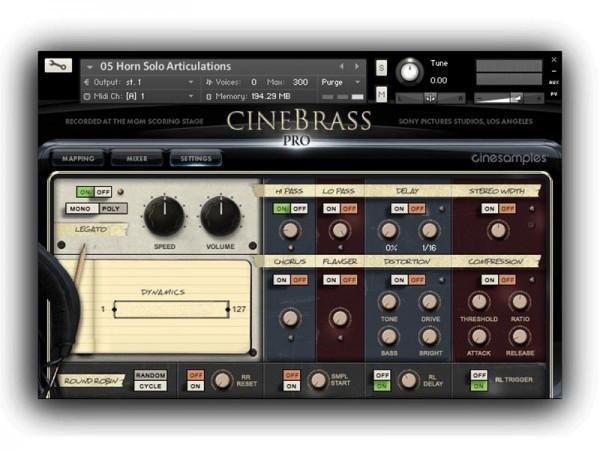Move the Dynamics range maximum handle

pos(228,309)
